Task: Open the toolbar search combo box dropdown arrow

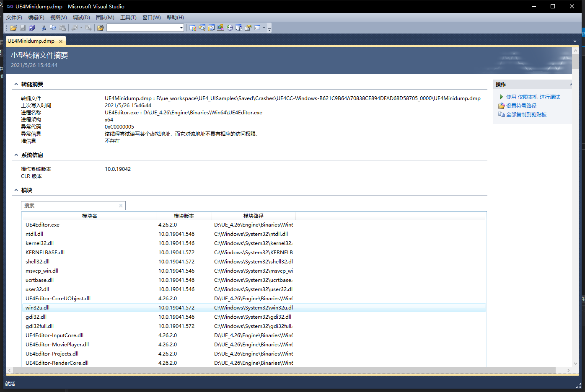Action: [x=181, y=28]
